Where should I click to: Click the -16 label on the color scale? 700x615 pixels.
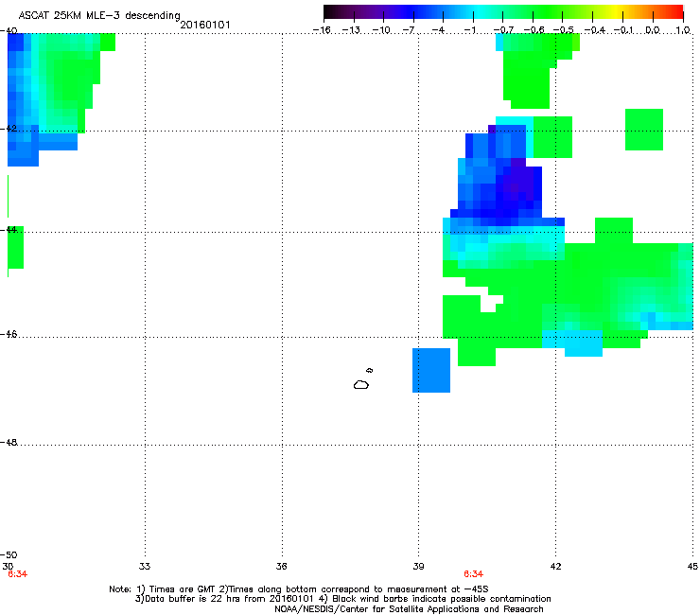[322, 30]
